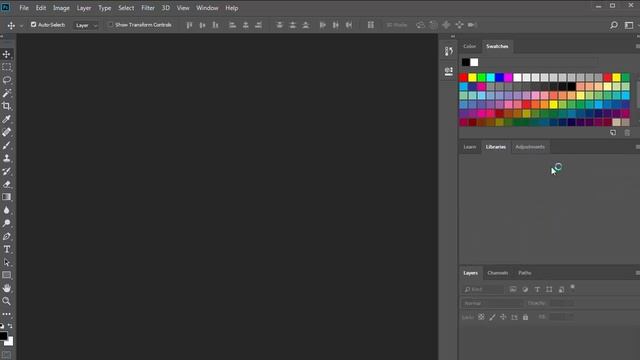Open the foreground color picker
This screenshot has height=360, width=640.
(x=3, y=336)
